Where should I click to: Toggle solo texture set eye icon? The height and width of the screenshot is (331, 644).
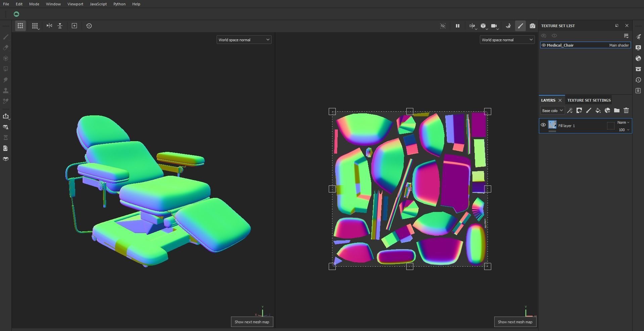(554, 36)
